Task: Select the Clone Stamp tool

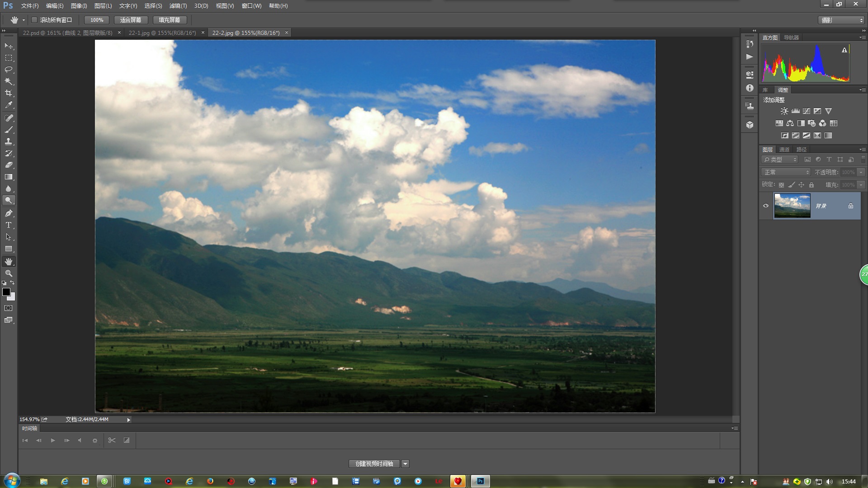Action: (9, 141)
